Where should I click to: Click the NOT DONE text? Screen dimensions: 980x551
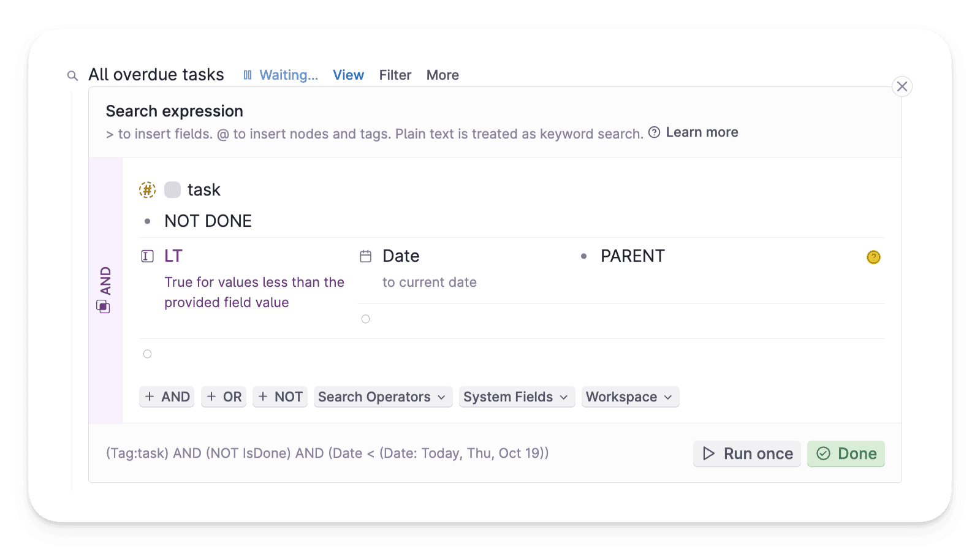tap(208, 221)
